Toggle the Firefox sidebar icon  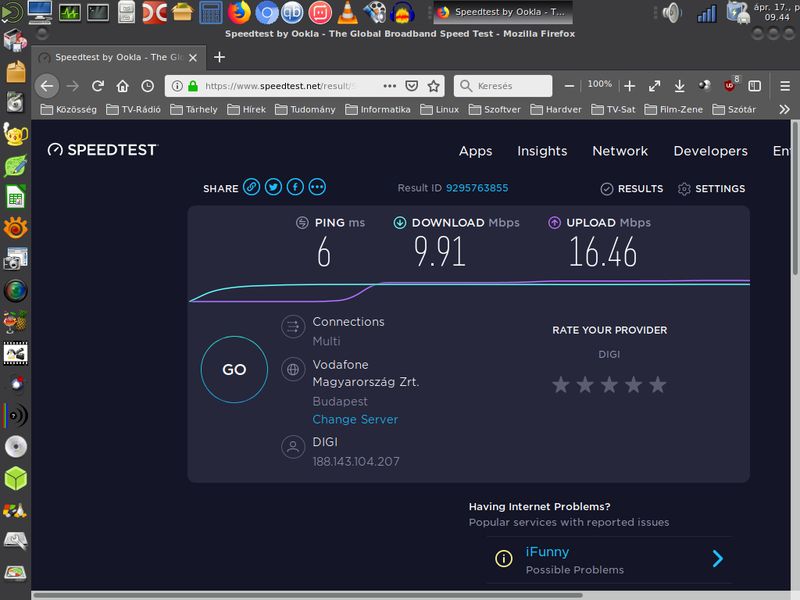(x=755, y=86)
